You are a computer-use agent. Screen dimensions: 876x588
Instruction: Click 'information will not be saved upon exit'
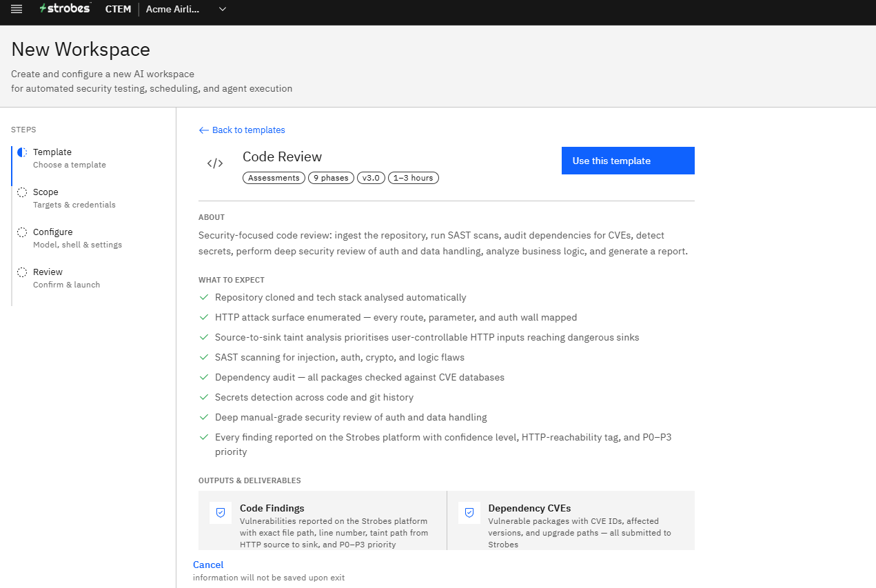pos(269,578)
